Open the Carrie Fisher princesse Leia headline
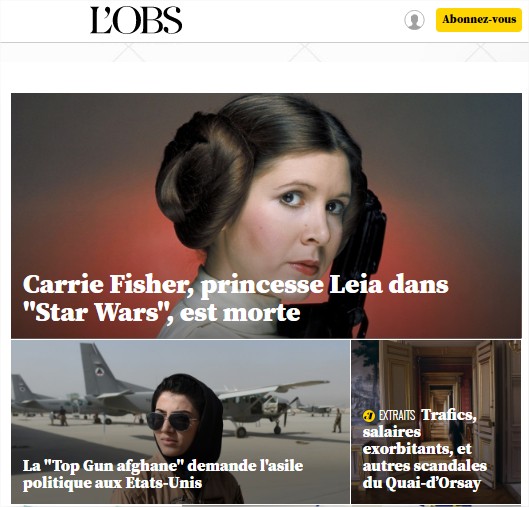The height and width of the screenshot is (507, 529). coord(235,298)
